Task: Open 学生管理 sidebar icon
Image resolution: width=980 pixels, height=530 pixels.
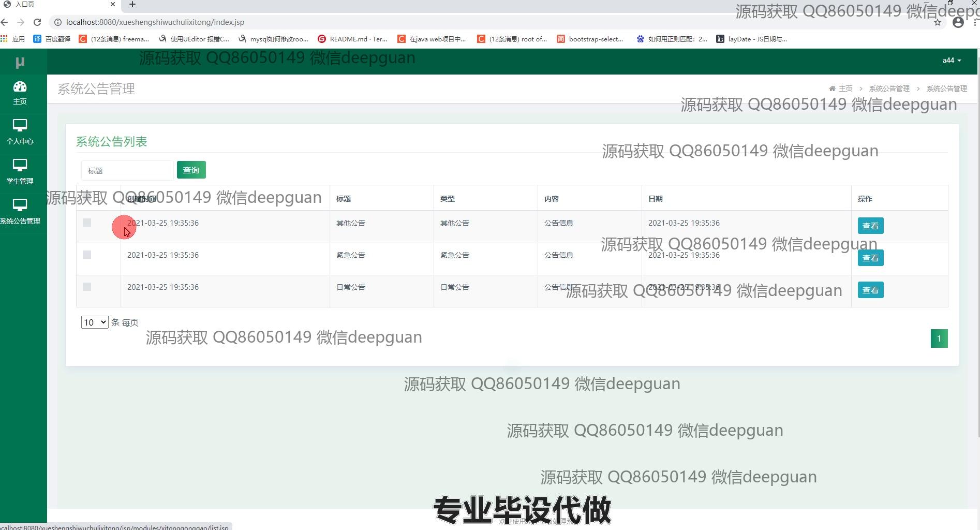Action: 20,166
